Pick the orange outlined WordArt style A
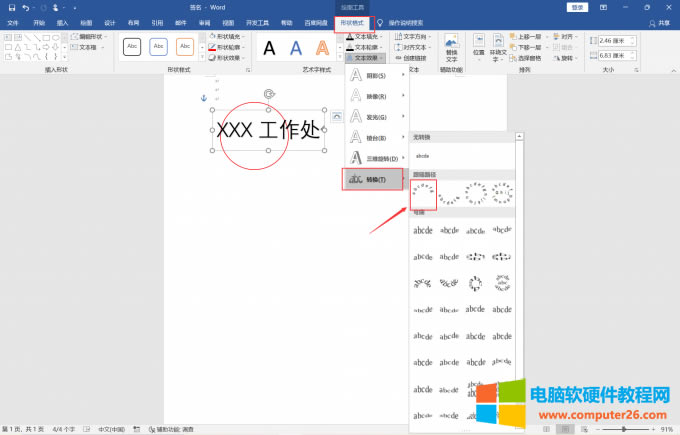The image size is (680, 435). coord(321,47)
